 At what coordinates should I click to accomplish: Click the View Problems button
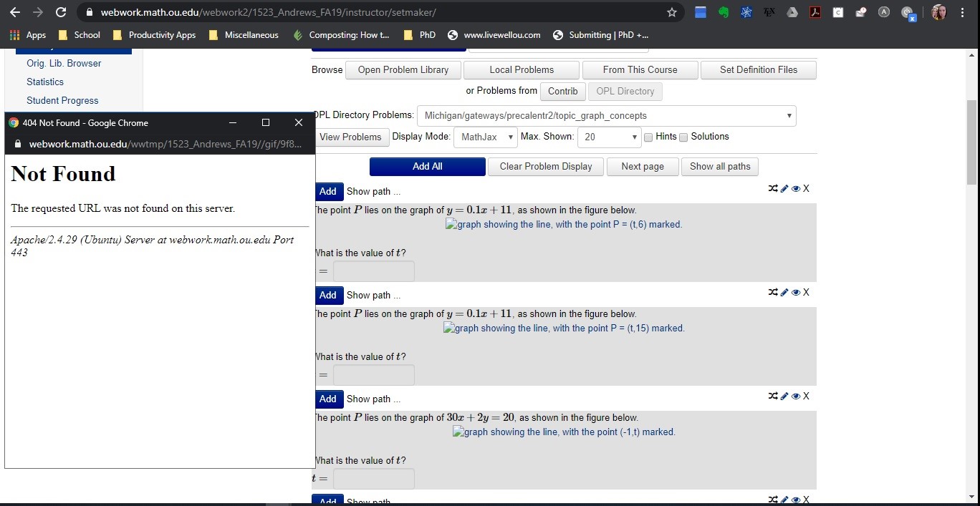tap(350, 137)
